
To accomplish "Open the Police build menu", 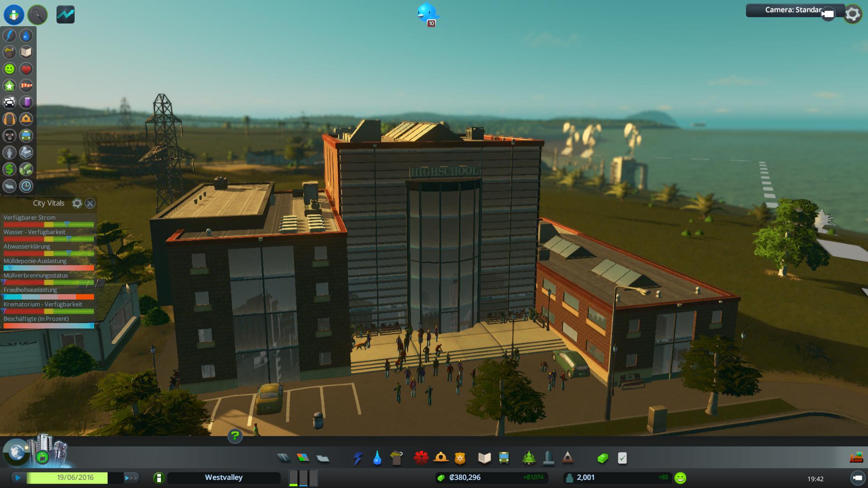I will [460, 458].
